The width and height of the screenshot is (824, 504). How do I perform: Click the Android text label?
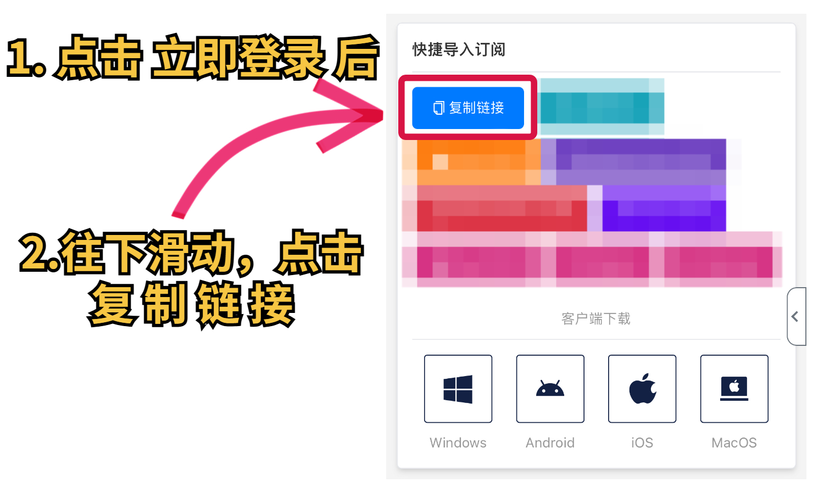coord(550,443)
